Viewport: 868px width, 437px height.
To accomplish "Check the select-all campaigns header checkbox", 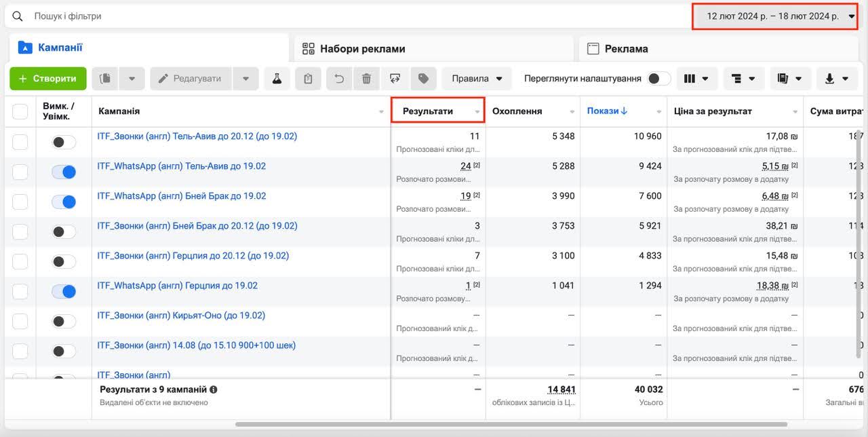I will (20, 111).
